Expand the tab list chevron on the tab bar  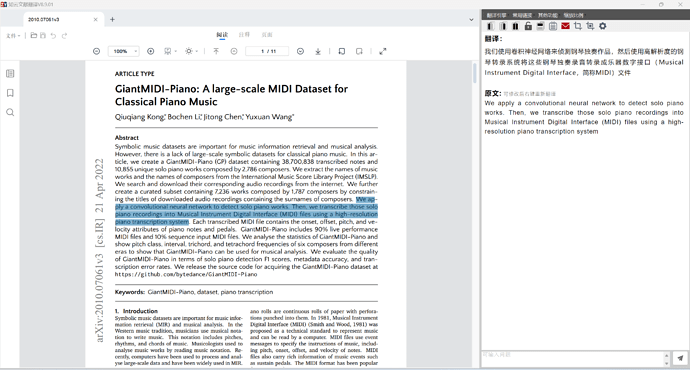(471, 19)
